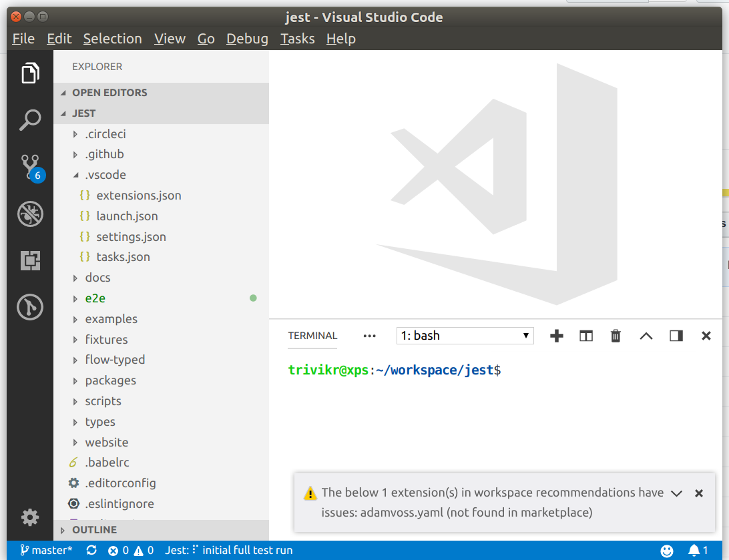Open the File menu
The image size is (729, 560).
[x=23, y=39]
